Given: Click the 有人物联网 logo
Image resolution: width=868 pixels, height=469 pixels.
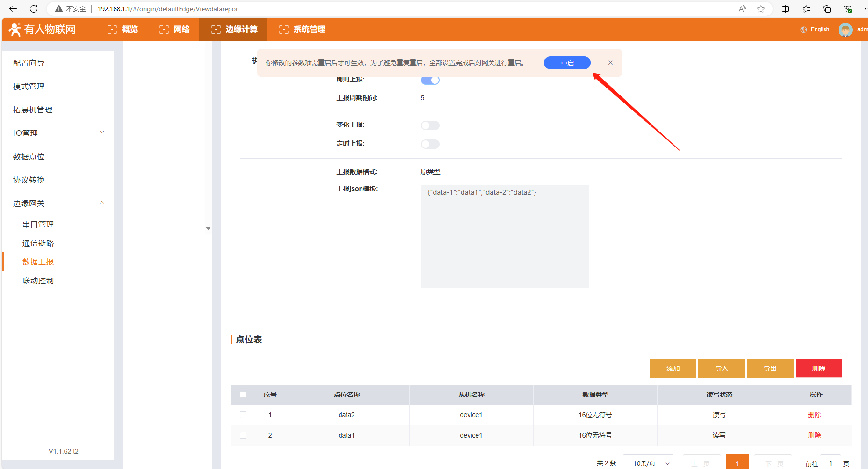Looking at the screenshot, I should [43, 29].
